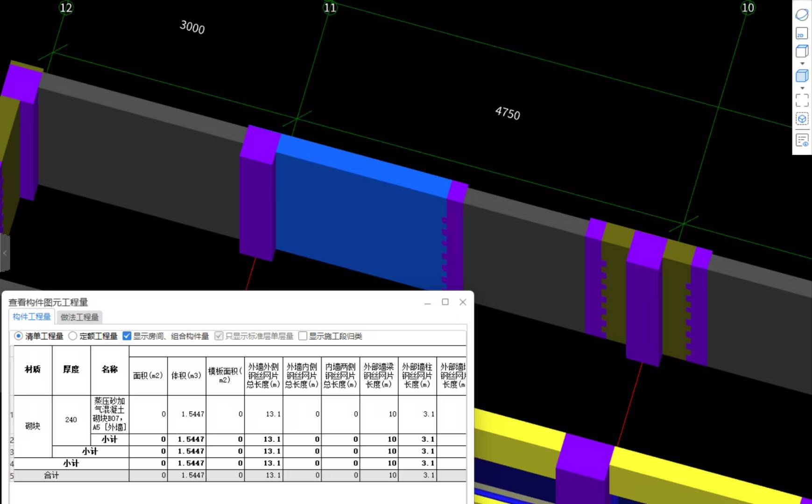Select the 清单工程量 radio button
Image resolution: width=812 pixels, height=504 pixels.
(19, 336)
